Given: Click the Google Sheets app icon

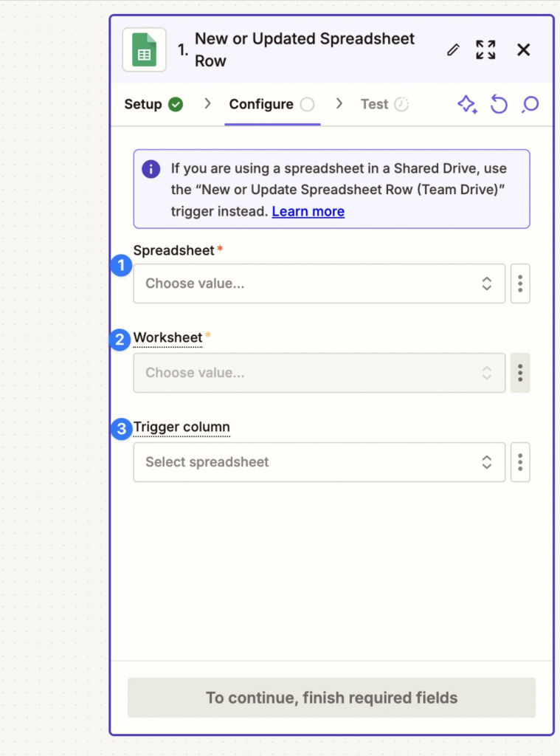Looking at the screenshot, I should pos(144,49).
